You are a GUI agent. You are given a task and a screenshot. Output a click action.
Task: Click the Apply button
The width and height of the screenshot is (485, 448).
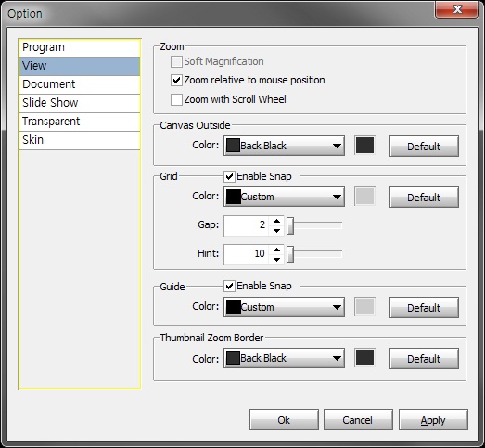(433, 420)
